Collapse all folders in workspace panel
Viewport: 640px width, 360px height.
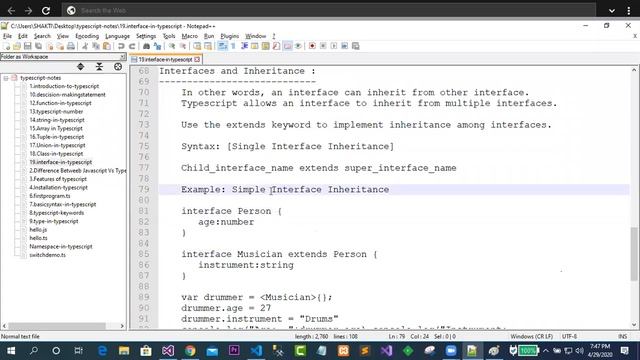point(99,67)
